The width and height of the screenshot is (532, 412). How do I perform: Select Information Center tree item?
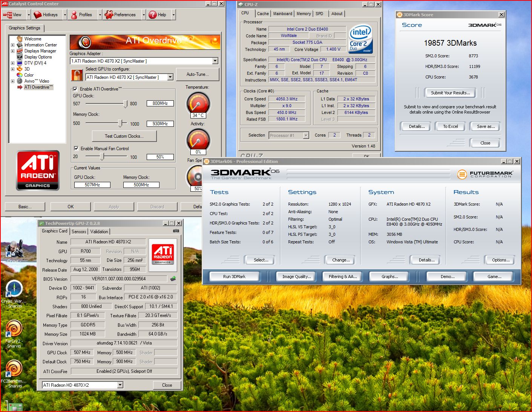click(x=40, y=45)
